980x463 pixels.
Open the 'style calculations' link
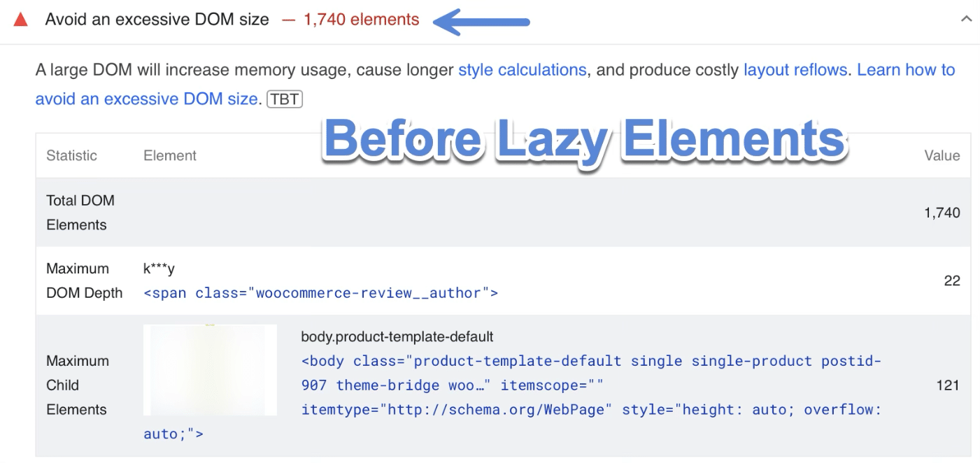(522, 70)
